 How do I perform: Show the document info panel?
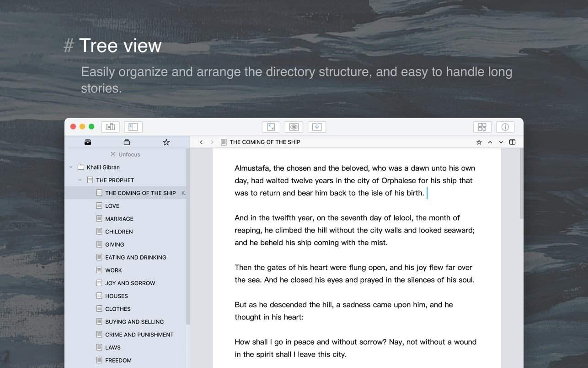tap(505, 127)
